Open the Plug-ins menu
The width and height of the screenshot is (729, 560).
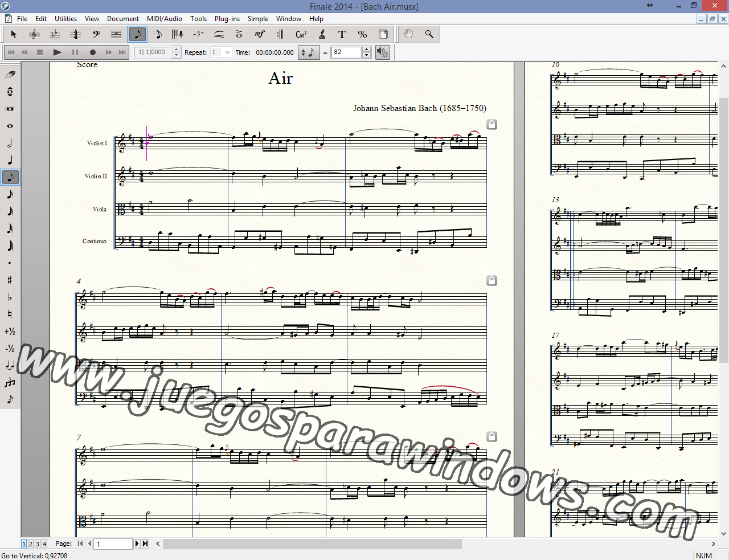click(x=227, y=19)
